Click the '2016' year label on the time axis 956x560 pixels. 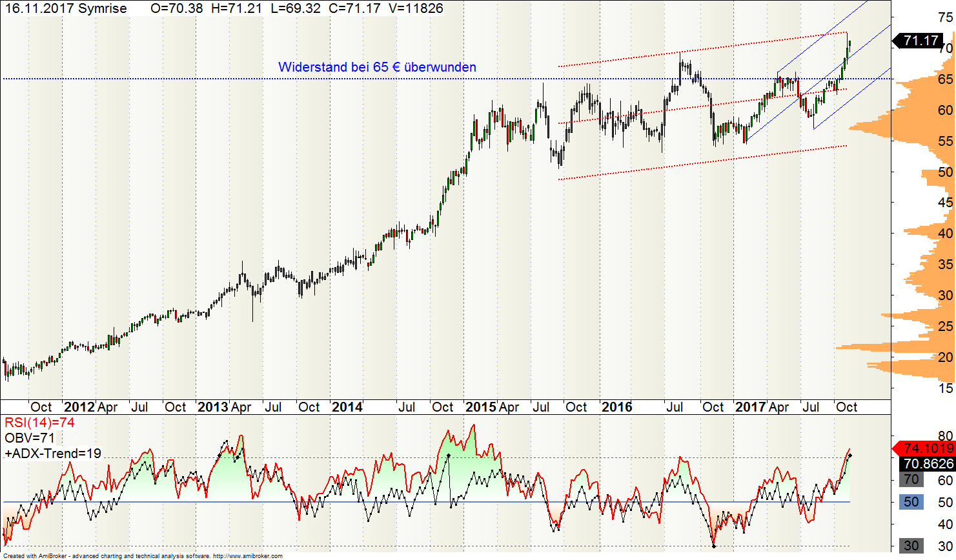click(x=616, y=407)
